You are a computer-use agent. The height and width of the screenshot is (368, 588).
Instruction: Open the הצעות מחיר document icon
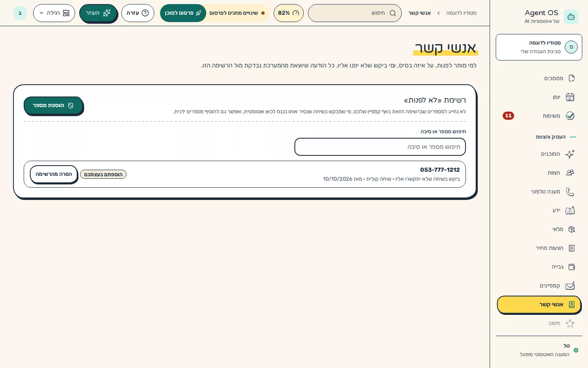pyautogui.click(x=572, y=248)
